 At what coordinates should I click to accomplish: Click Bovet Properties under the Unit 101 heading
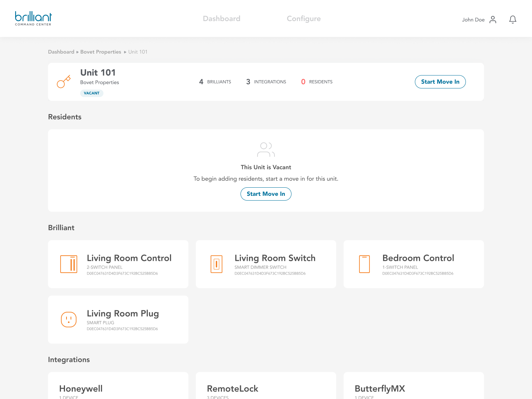point(100,82)
